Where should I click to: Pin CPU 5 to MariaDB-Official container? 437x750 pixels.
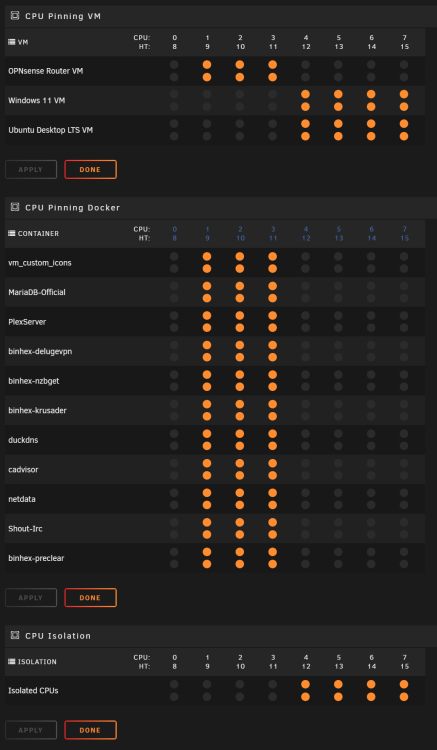click(x=339, y=286)
